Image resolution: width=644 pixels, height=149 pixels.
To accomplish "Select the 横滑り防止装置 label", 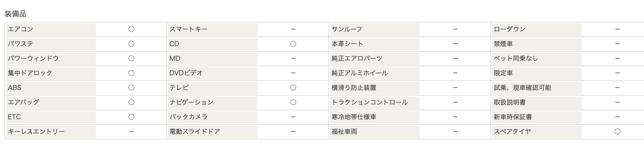I will [x=354, y=88].
